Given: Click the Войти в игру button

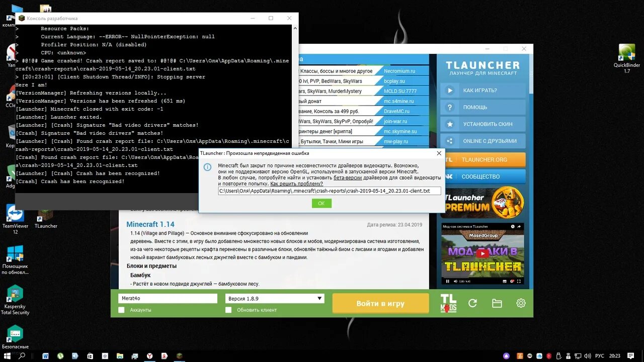Looking at the screenshot, I should pos(380,303).
